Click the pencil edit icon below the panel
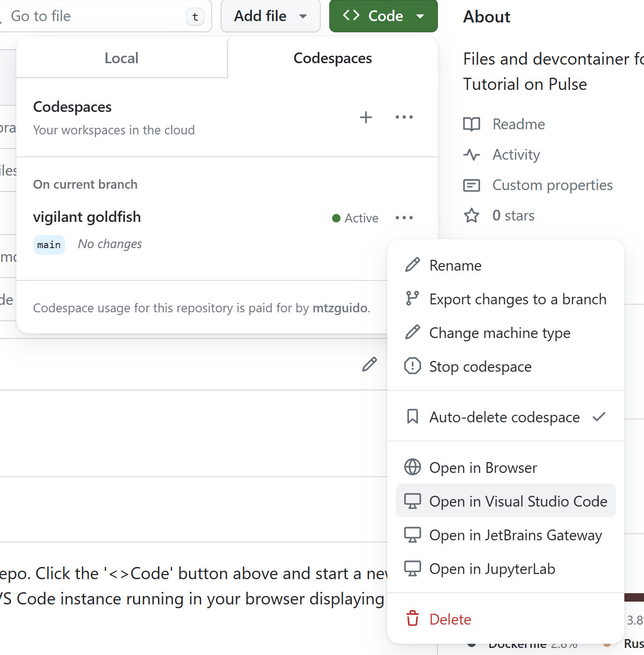 [370, 364]
